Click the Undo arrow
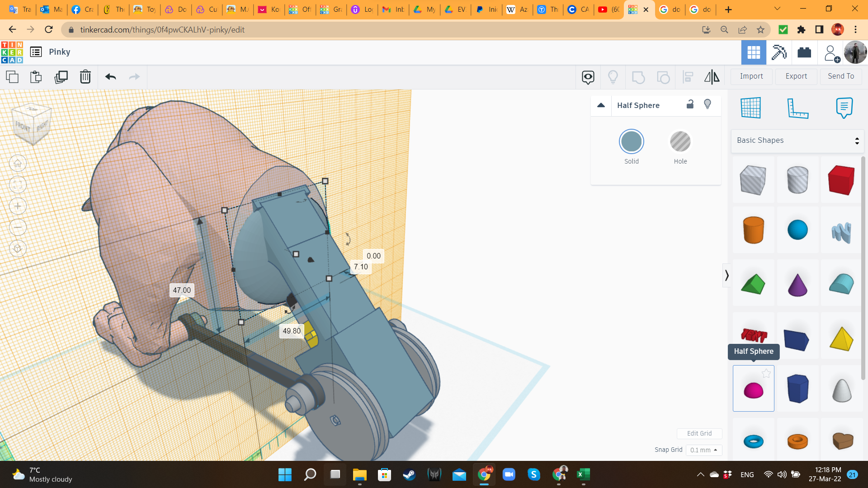This screenshot has width=868, height=488. (x=111, y=77)
